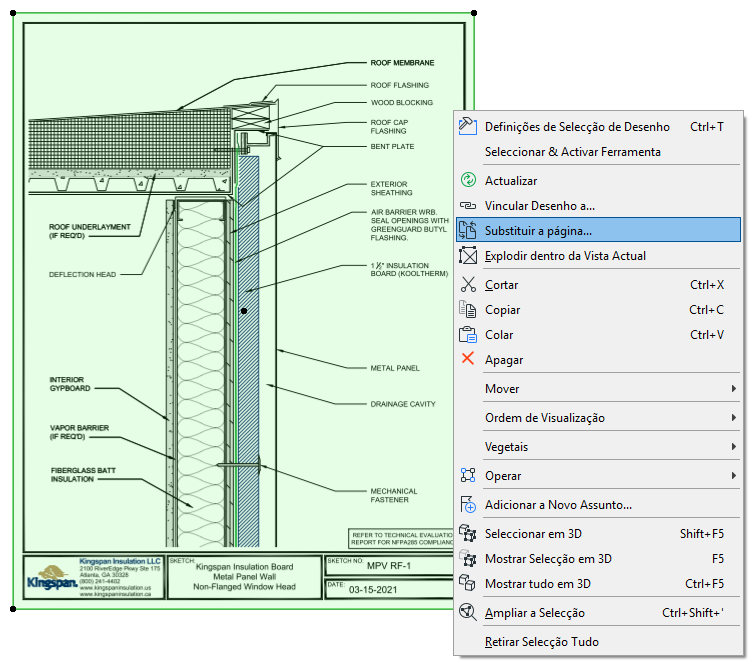Select Seleccionar em 3D menu entry
The width and height of the screenshot is (754, 665).
547,534
